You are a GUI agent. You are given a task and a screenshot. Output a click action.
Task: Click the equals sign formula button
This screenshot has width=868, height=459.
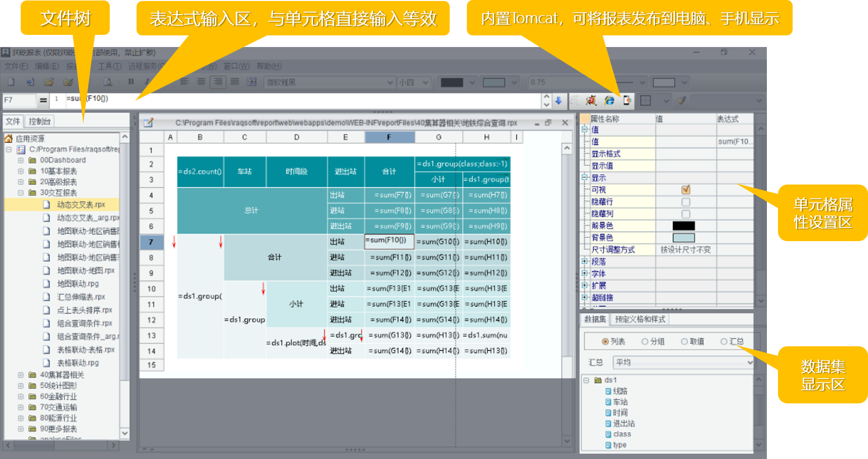coord(44,100)
